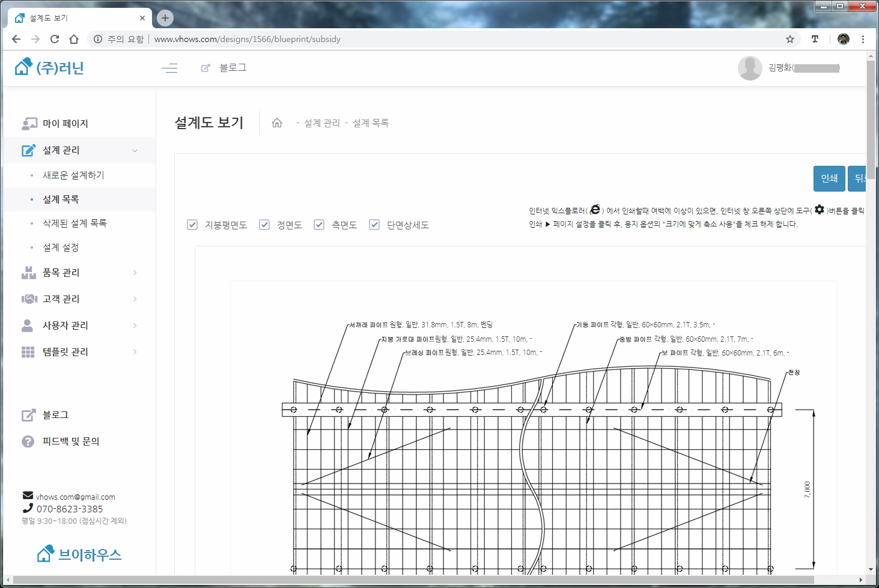Open the browser three-dot menu
This screenshot has width=879, height=588.
pos(863,39)
